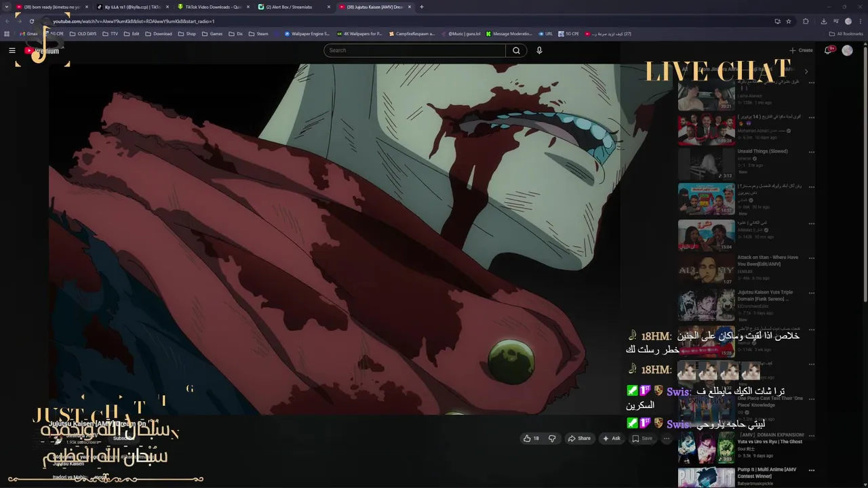This screenshot has height=488, width=868.
Task: Share the Jujutsu Kaisen video
Action: (x=579, y=439)
